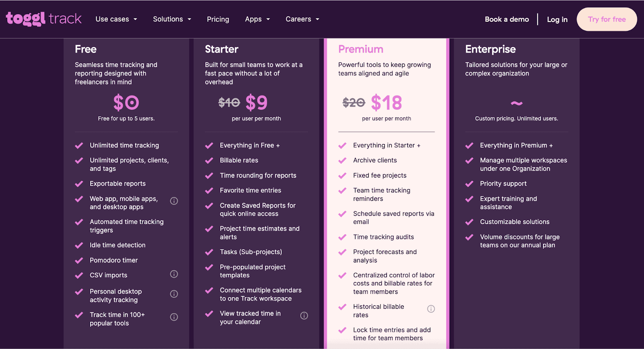Click info icon next to CSV imports
Image resolution: width=644 pixels, height=349 pixels.
[174, 274]
